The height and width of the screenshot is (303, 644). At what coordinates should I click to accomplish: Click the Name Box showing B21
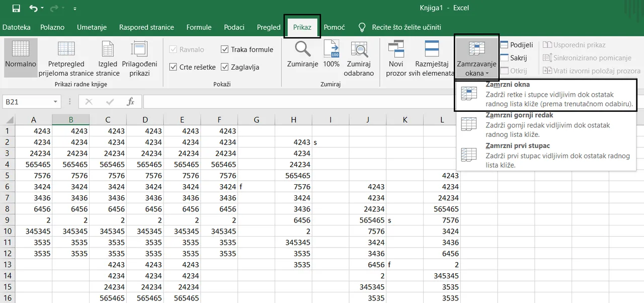[x=27, y=102]
